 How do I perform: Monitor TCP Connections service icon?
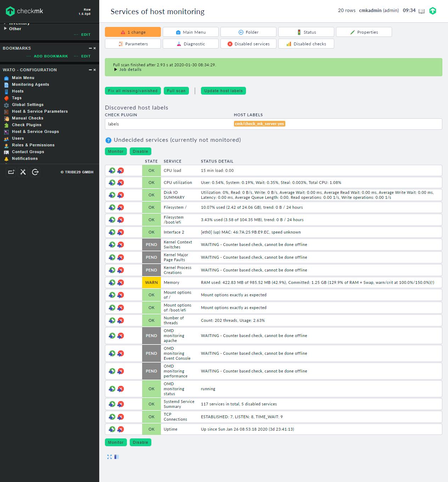[112, 417]
